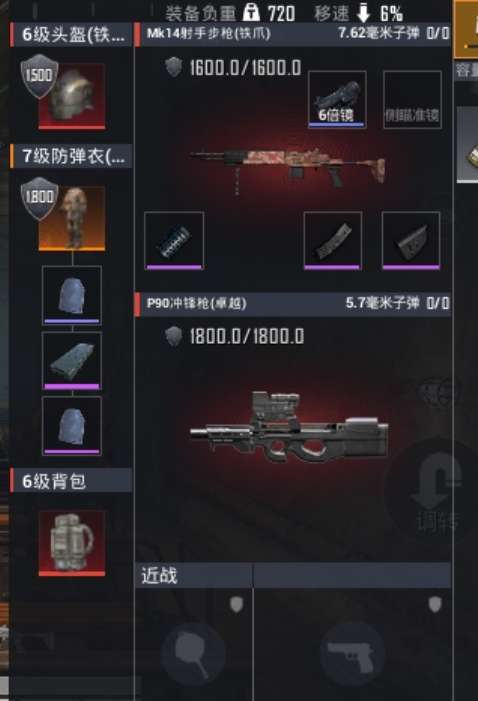The width and height of the screenshot is (478, 701).
Task: Select the empty pistol slot
Action: pos(352,653)
